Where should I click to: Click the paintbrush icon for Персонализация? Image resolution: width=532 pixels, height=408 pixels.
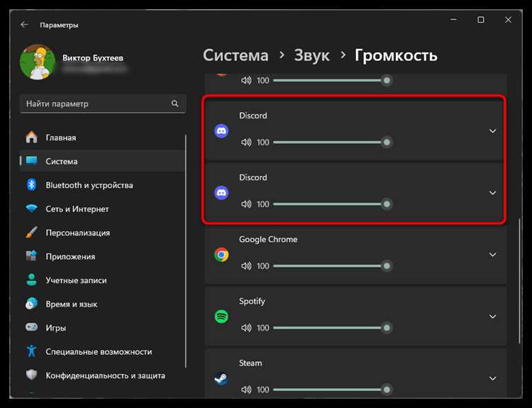coord(31,232)
